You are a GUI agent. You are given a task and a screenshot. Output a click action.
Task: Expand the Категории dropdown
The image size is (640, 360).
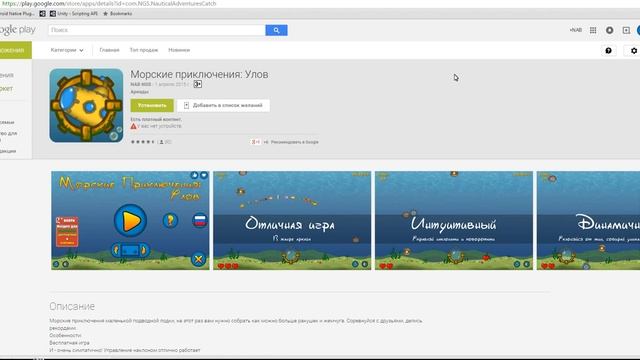67,50
